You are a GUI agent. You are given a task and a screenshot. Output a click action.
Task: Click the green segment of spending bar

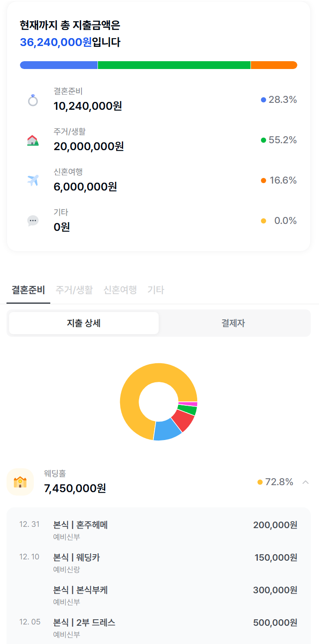pyautogui.click(x=174, y=65)
